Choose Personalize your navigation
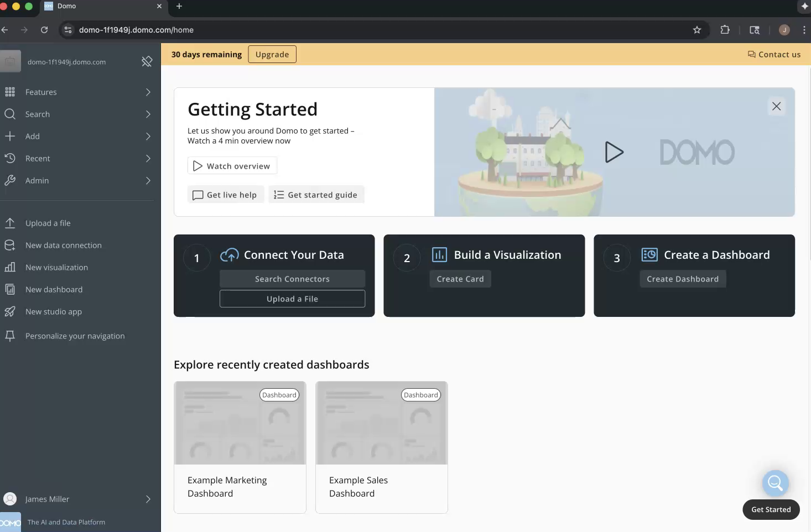 pos(75,336)
